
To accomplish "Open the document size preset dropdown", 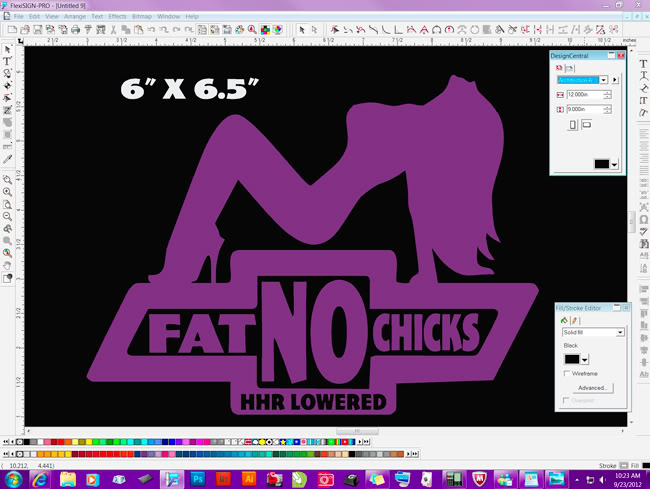I will (x=604, y=80).
